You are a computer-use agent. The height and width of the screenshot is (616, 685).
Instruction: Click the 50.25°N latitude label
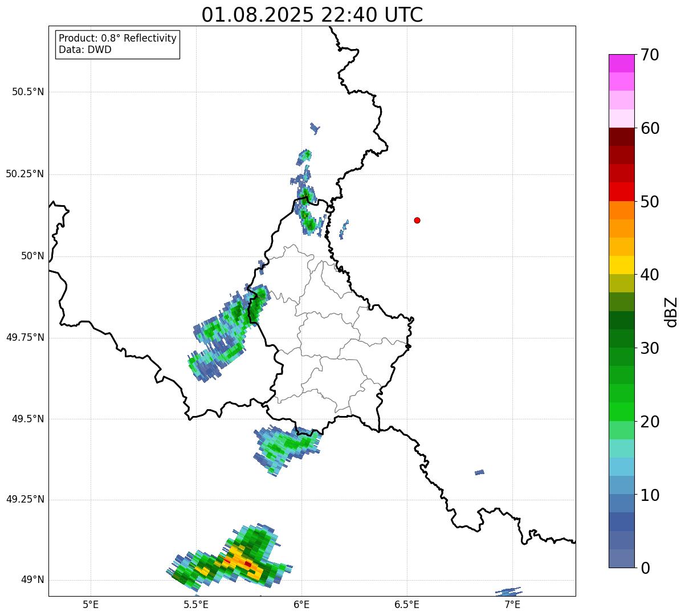tap(25, 174)
